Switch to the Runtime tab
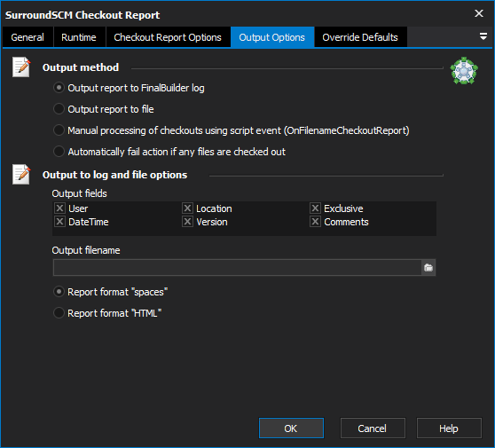 [79, 37]
